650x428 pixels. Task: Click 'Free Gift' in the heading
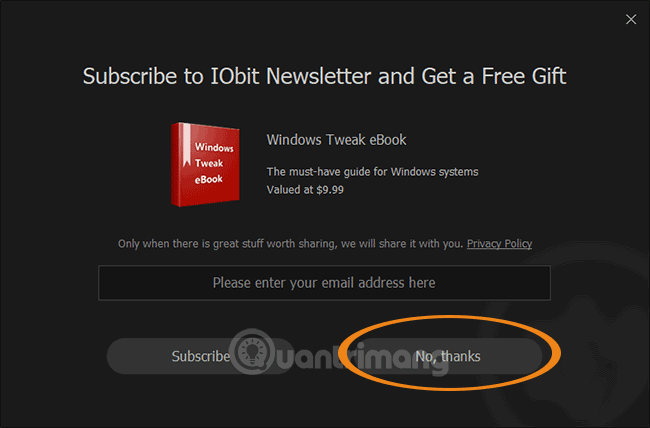(x=524, y=76)
